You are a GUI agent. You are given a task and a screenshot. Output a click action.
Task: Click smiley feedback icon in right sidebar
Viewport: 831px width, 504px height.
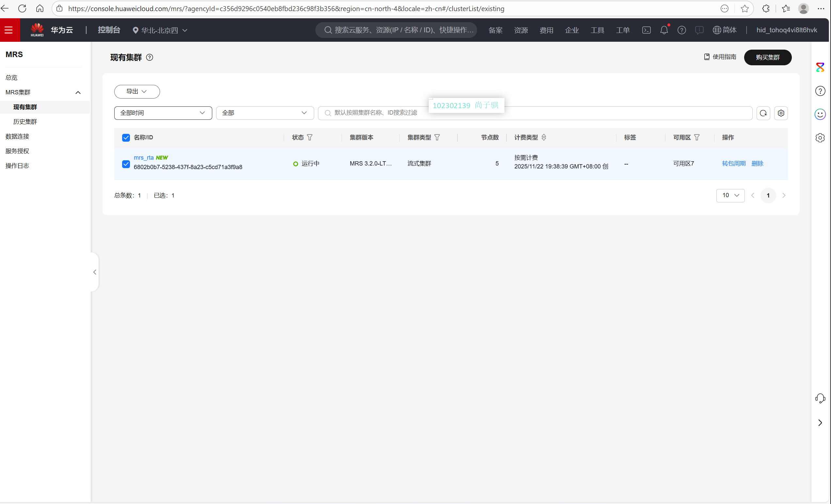820,114
